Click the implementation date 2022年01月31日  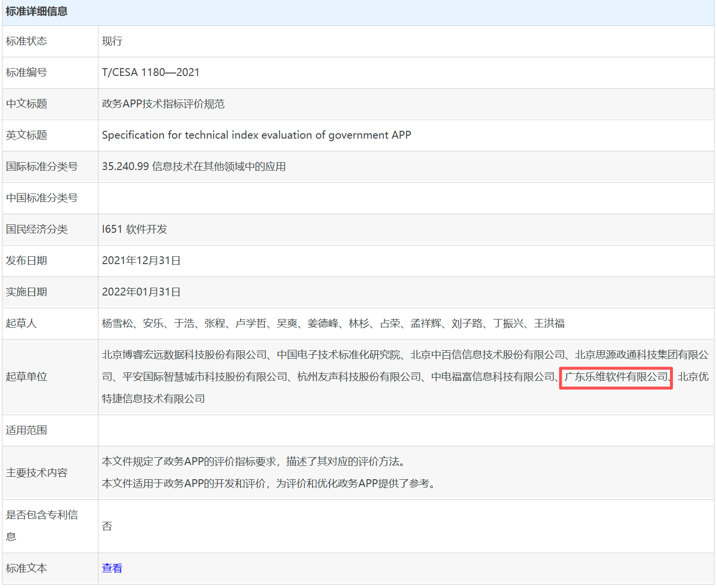[141, 292]
